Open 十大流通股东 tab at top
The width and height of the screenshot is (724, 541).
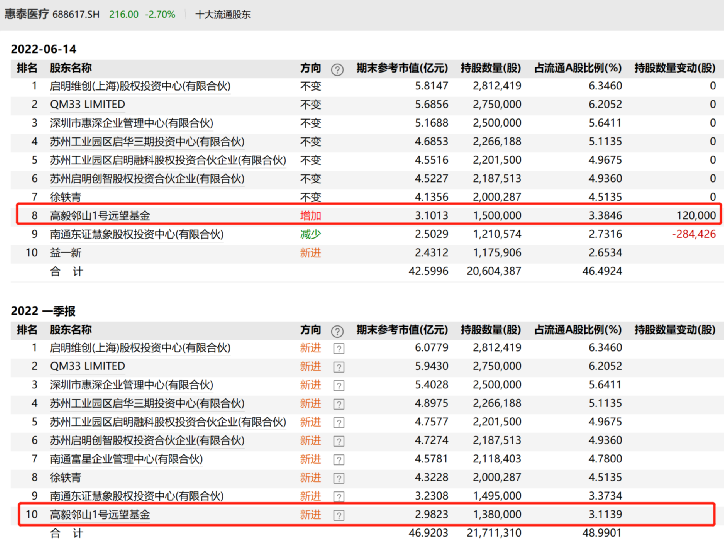pyautogui.click(x=223, y=16)
